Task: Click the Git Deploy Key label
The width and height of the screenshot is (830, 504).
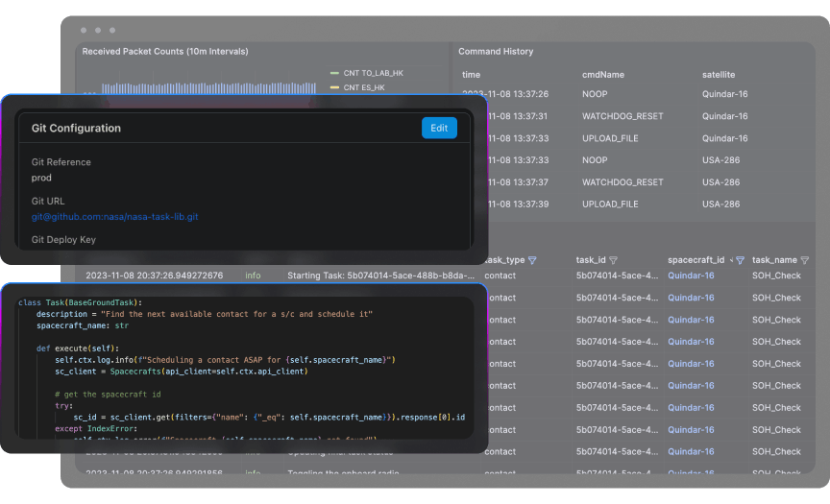Action: point(63,240)
